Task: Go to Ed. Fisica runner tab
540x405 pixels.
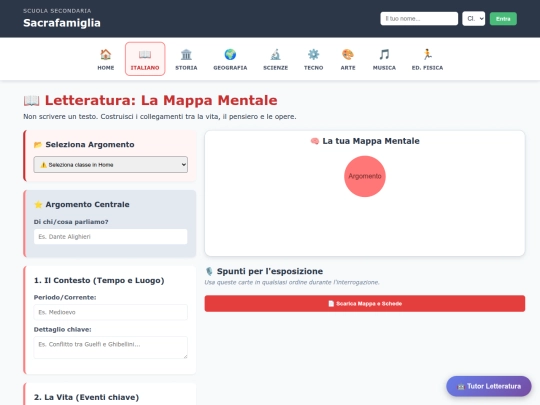Action: click(427, 59)
